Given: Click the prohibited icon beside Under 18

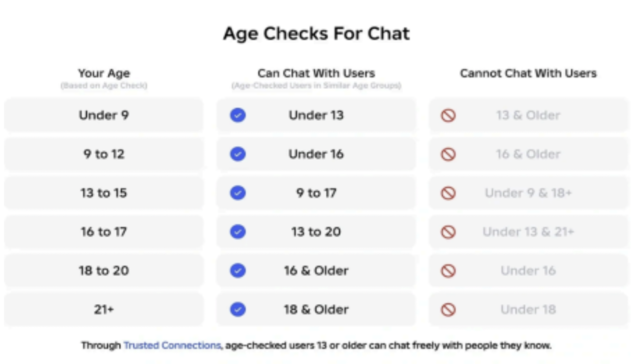Looking at the screenshot, I should tap(448, 309).
